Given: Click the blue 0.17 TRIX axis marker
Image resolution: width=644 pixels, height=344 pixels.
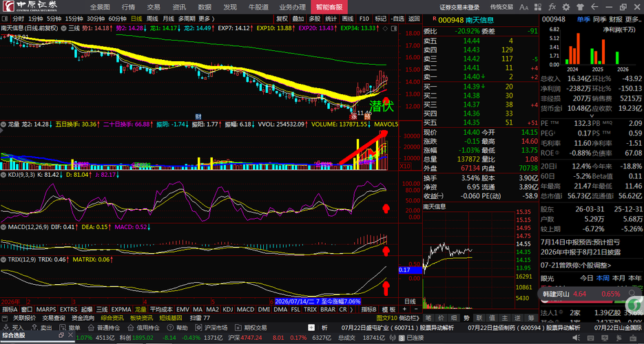Looking at the screenshot, I should click(x=411, y=270).
